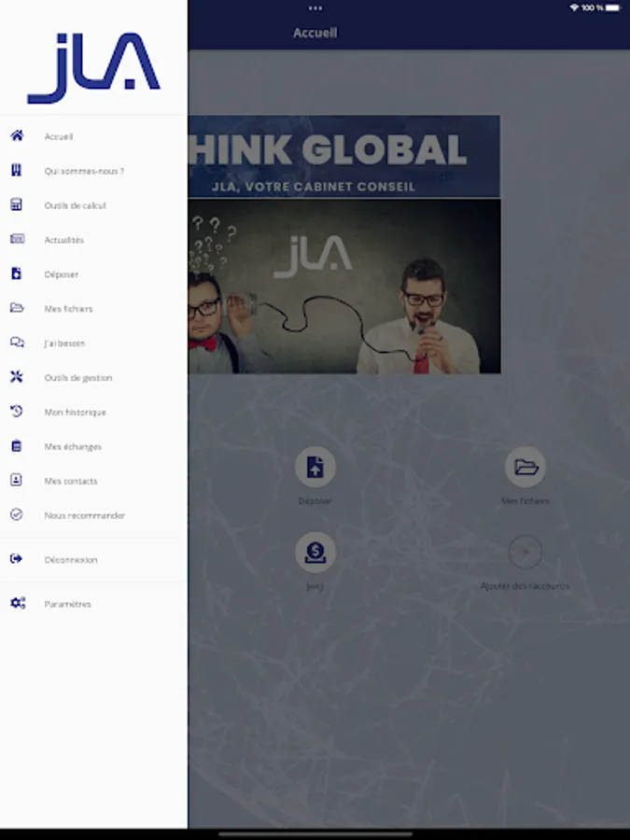Tap the Wi-Fi status icon
This screenshot has width=630, height=840.
(574, 7)
